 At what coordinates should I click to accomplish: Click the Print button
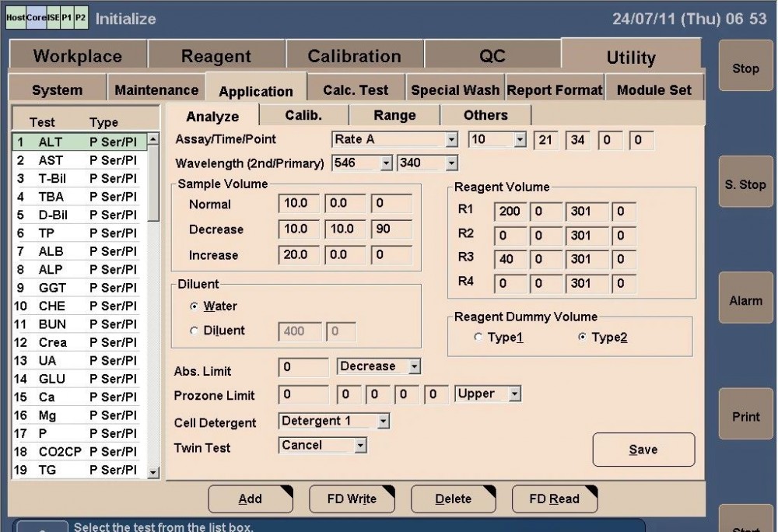coord(746,414)
